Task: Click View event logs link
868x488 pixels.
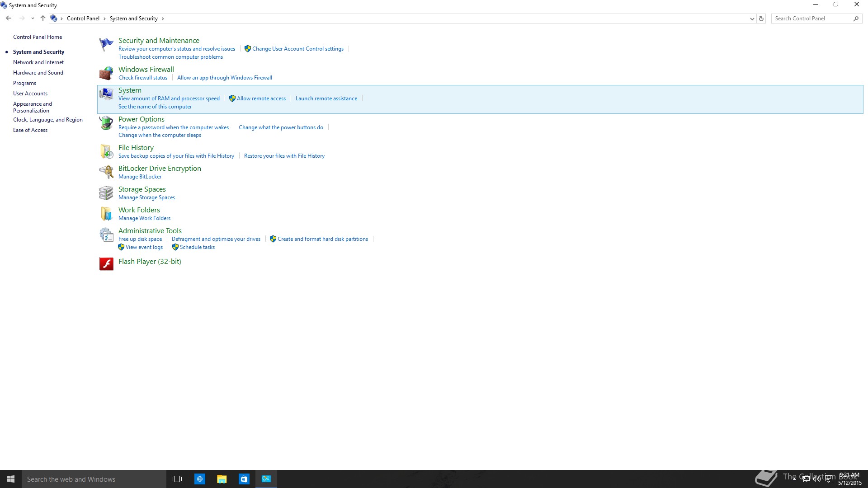Action: point(144,247)
